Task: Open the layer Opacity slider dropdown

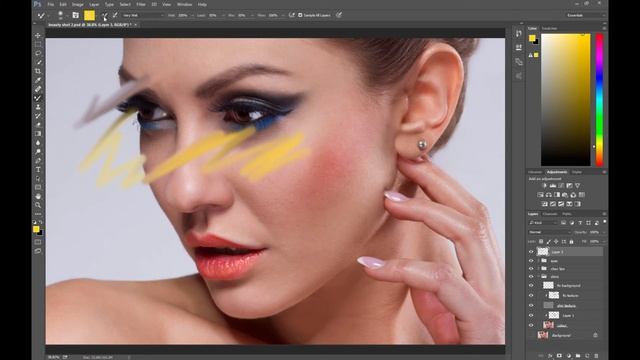Action: [603, 232]
